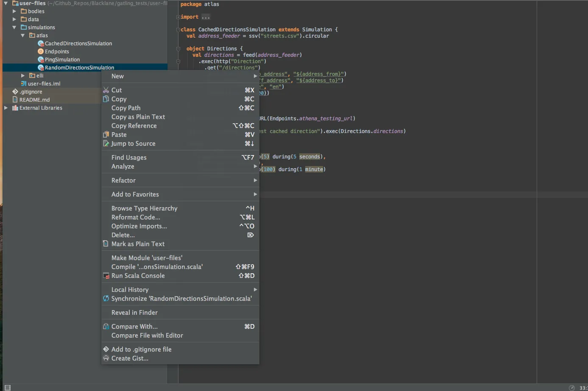This screenshot has height=391, width=588.
Task: Click the git icon beside Add to .gitignore file
Action: [x=106, y=349]
